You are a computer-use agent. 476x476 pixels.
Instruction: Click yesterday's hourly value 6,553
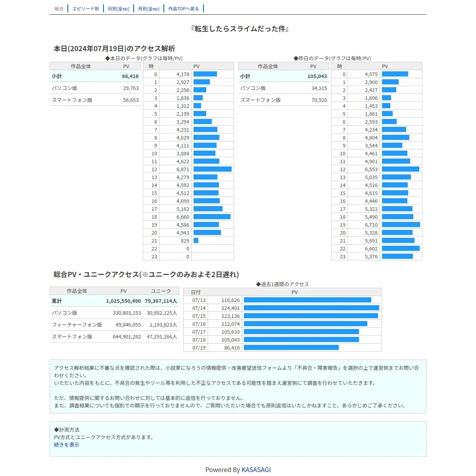coord(371,170)
